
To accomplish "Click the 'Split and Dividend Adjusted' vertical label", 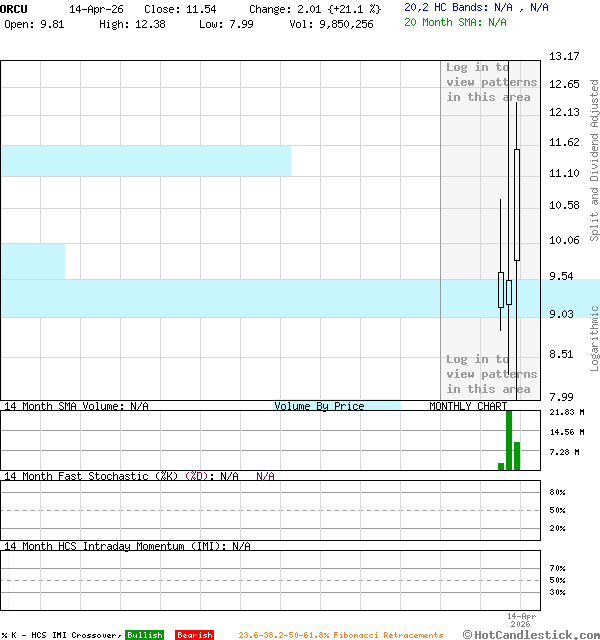I will point(594,160).
